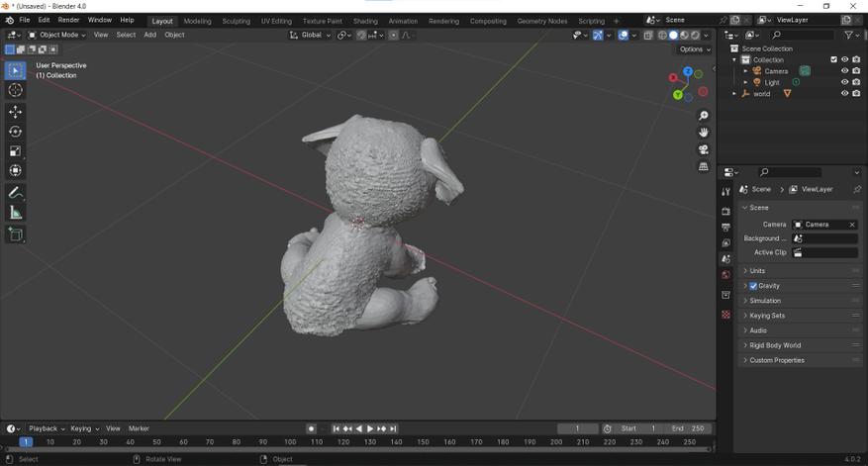
Task: Toggle camera view in viewport
Action: click(704, 149)
